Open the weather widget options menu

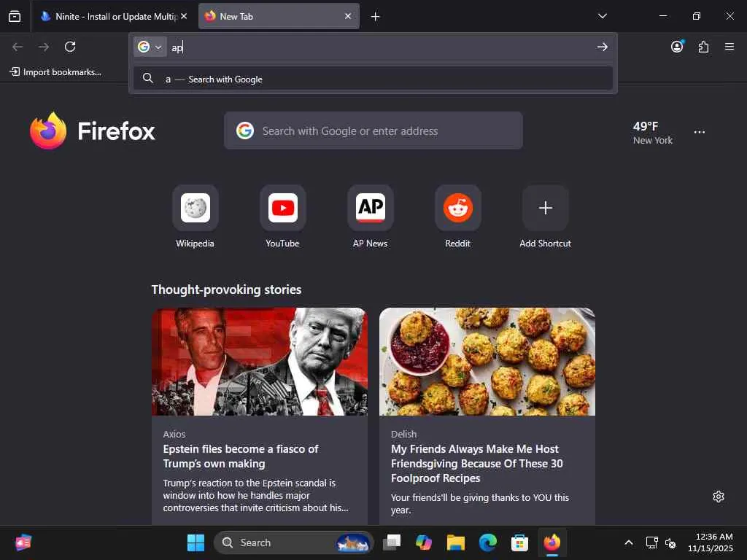(x=700, y=132)
